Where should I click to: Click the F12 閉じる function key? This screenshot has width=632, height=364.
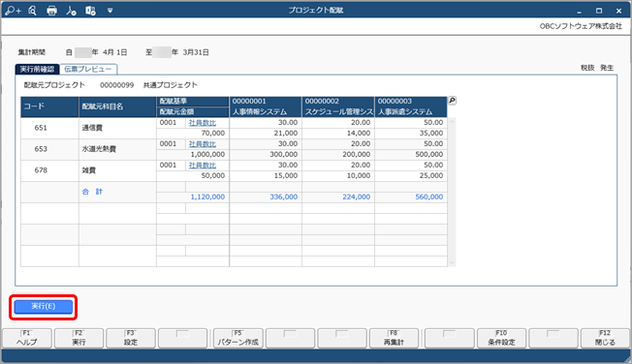pyautogui.click(x=605, y=338)
